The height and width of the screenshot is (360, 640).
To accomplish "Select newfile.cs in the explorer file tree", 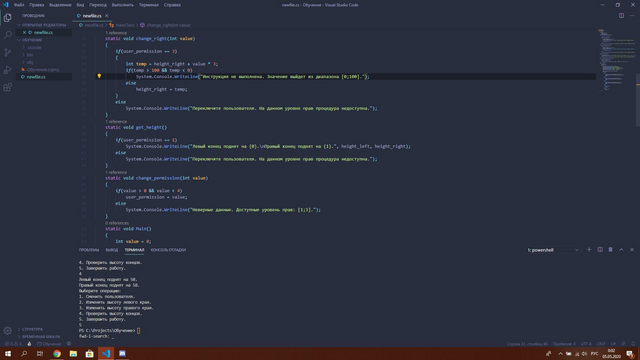I will [36, 77].
